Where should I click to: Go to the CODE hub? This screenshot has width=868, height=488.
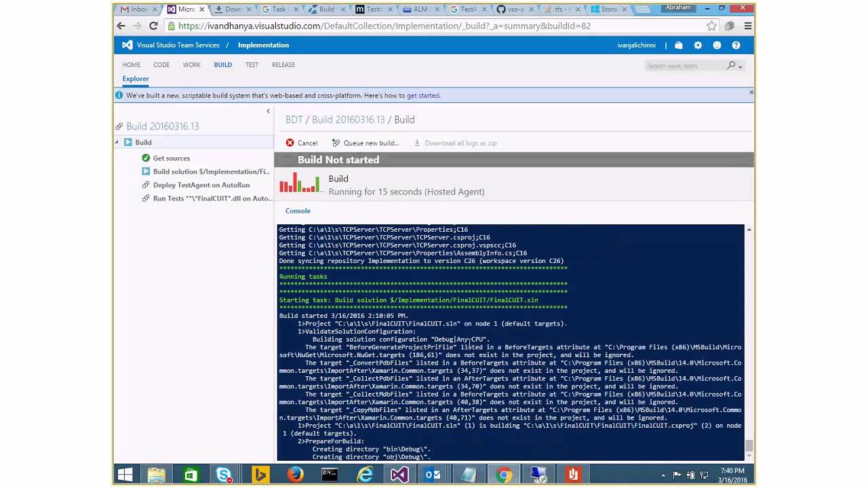click(161, 65)
